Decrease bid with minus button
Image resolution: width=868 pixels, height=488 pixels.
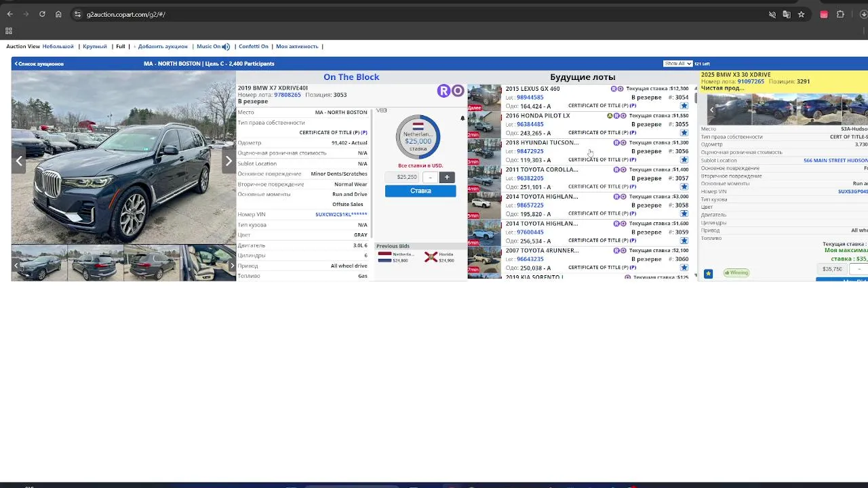point(430,177)
